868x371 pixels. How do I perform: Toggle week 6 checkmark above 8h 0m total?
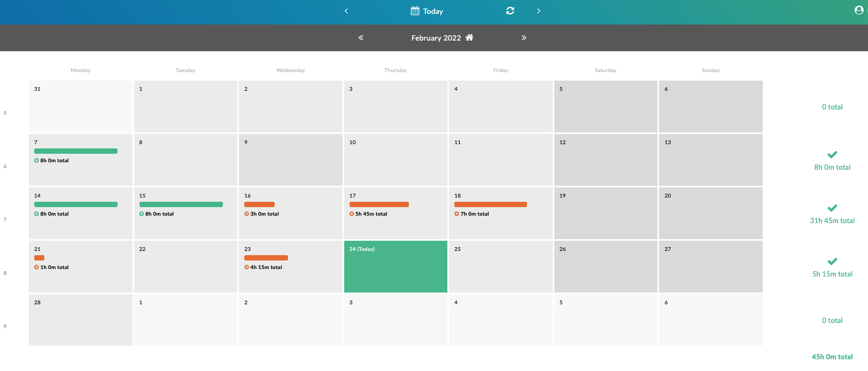coord(832,155)
